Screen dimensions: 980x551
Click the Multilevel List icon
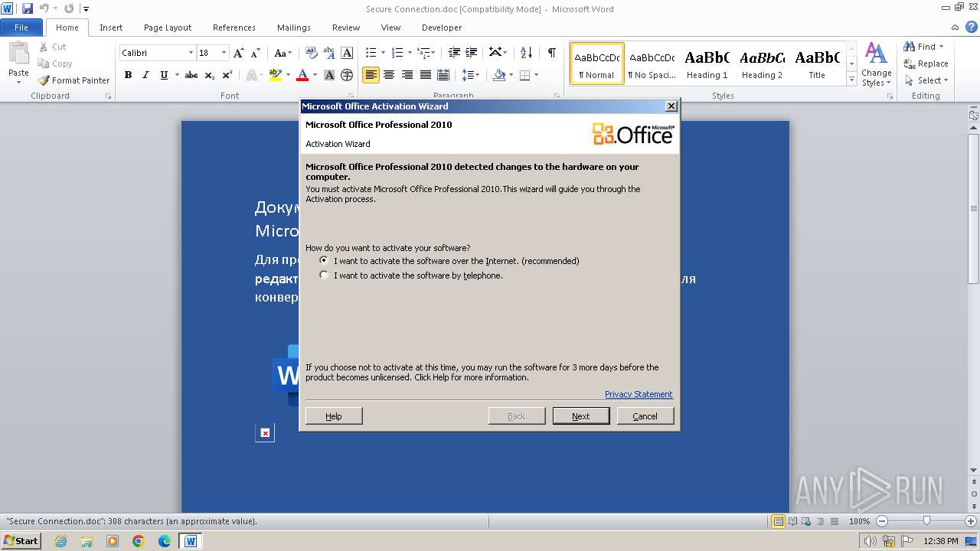point(423,53)
